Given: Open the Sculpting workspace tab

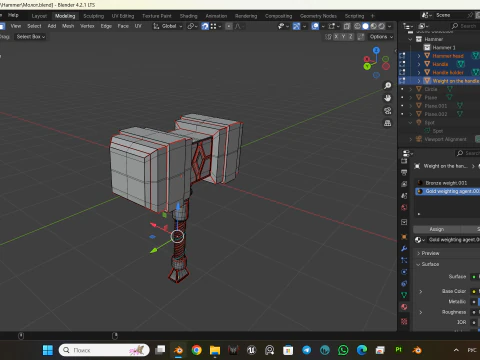Looking at the screenshot, I should [x=94, y=16].
